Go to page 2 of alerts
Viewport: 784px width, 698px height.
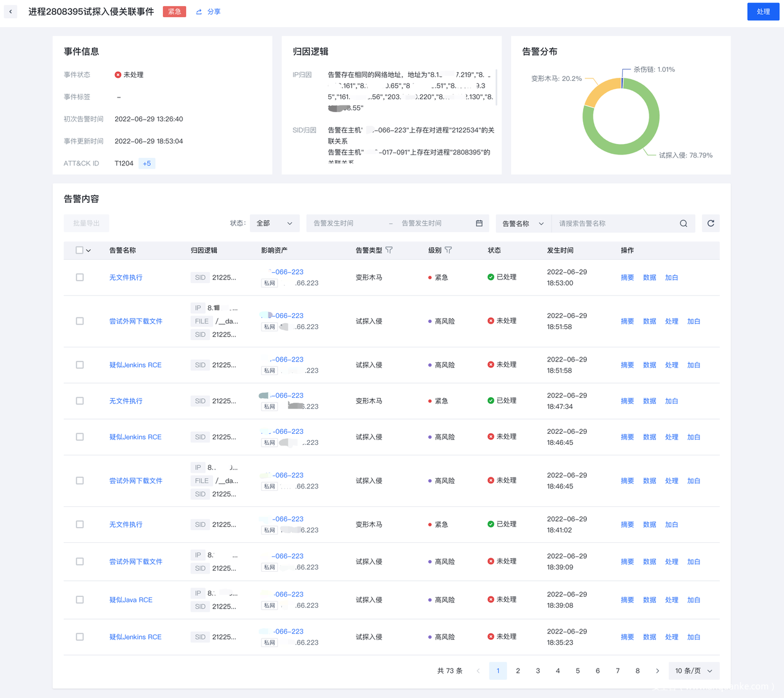click(518, 671)
